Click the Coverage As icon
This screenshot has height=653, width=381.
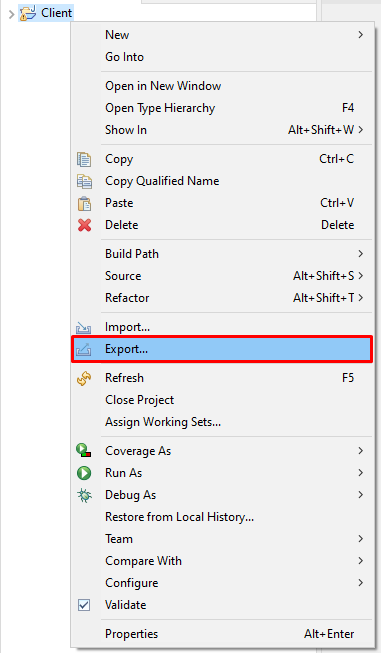[84, 451]
